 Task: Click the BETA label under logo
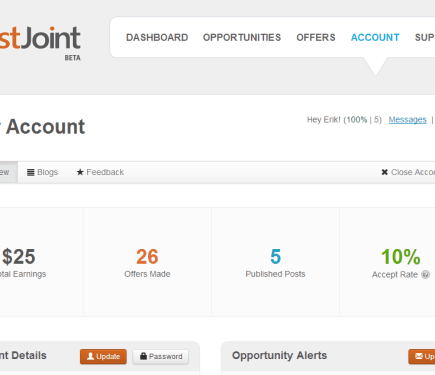coord(72,58)
